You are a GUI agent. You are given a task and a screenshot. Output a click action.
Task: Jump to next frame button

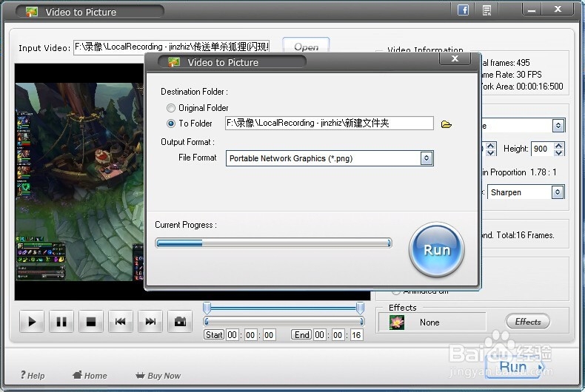tap(150, 321)
